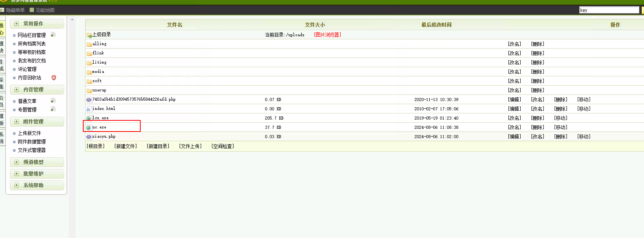Click the red shield icon beside 内容回收站
644x238 pixels.
point(54,78)
